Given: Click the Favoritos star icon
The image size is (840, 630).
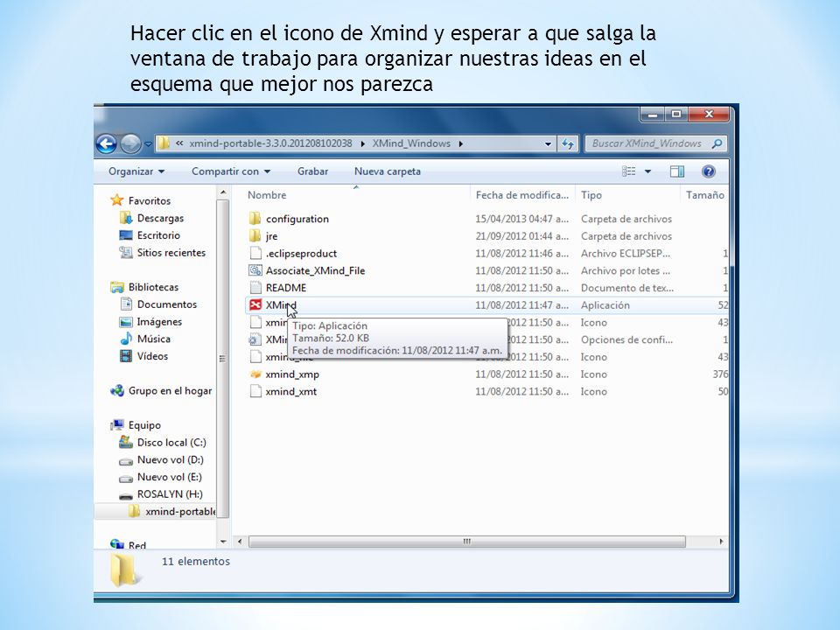Looking at the screenshot, I should tap(116, 200).
